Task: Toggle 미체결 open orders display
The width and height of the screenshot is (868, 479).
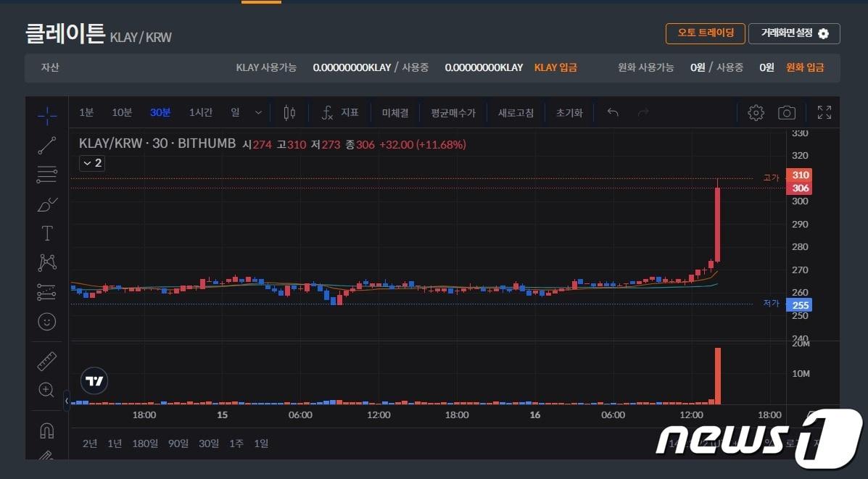Action: click(x=395, y=113)
